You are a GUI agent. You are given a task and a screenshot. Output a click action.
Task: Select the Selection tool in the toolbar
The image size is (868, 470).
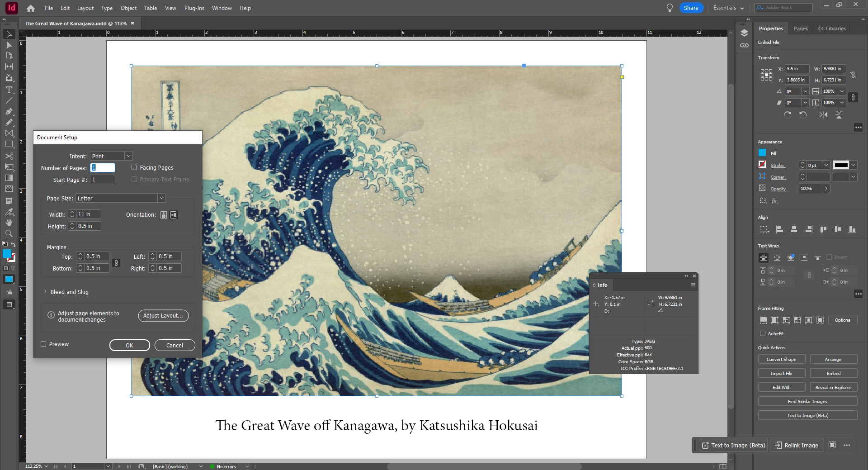coord(9,34)
